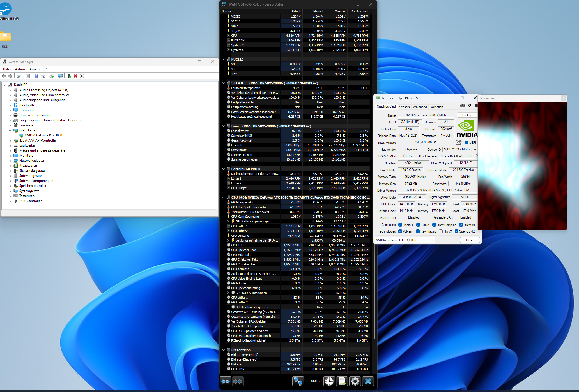Scan for hardware changes in Geräte-Manager

(x=60, y=76)
